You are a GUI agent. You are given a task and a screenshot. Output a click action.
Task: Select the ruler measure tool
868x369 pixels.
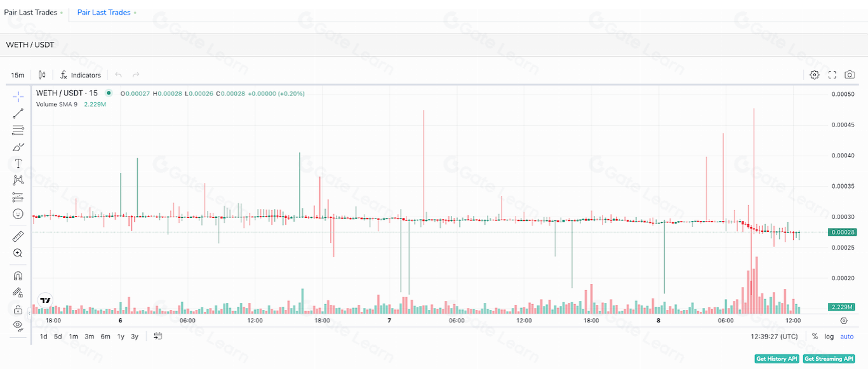coord(18,237)
